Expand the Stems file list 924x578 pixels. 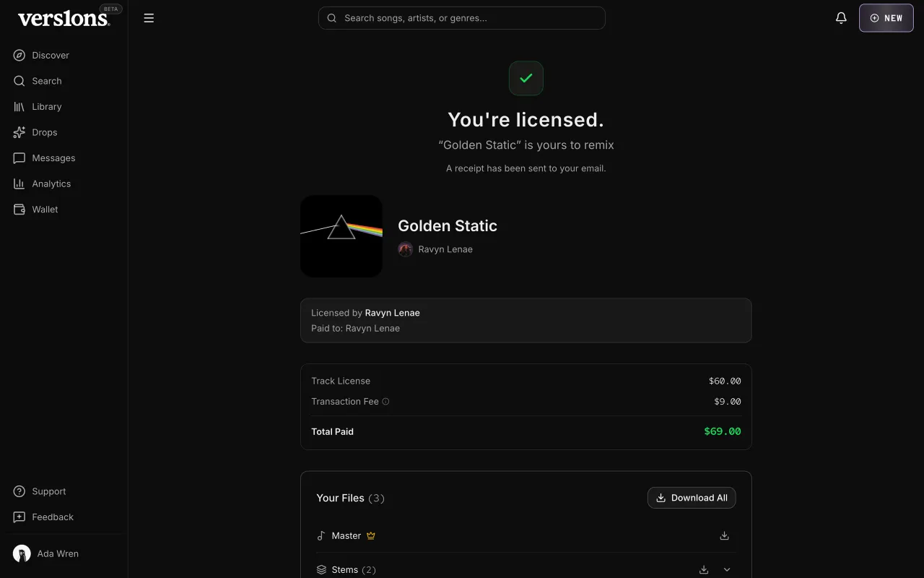click(x=727, y=570)
